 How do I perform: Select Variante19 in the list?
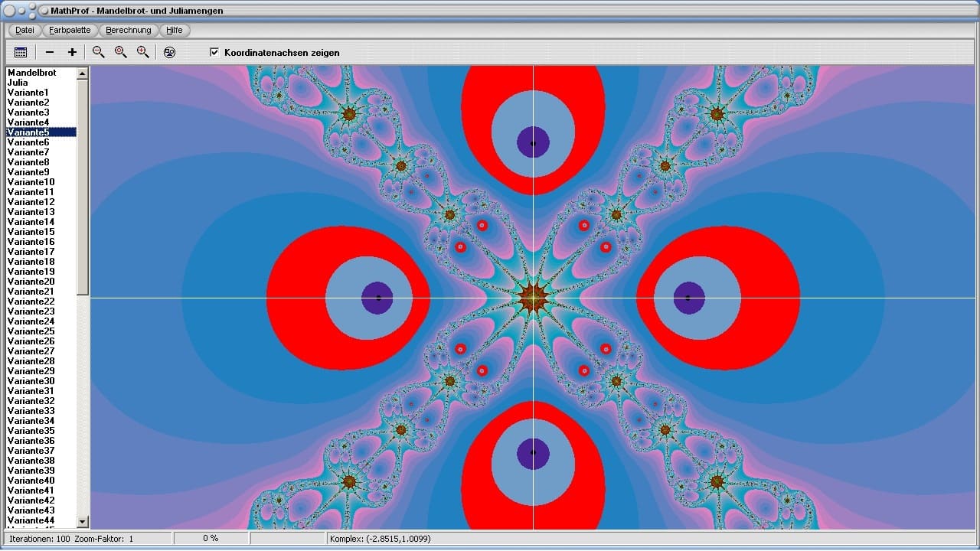31,272
